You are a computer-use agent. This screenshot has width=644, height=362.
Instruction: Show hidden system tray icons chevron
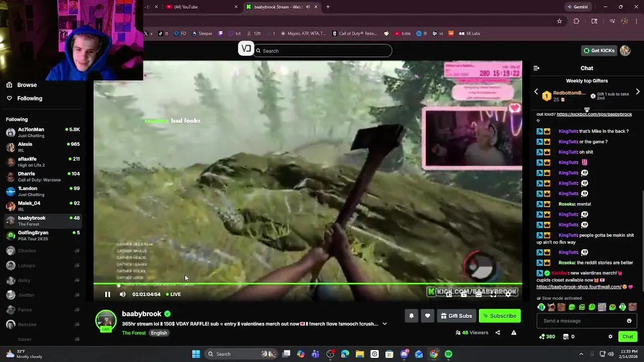pyautogui.click(x=581, y=354)
